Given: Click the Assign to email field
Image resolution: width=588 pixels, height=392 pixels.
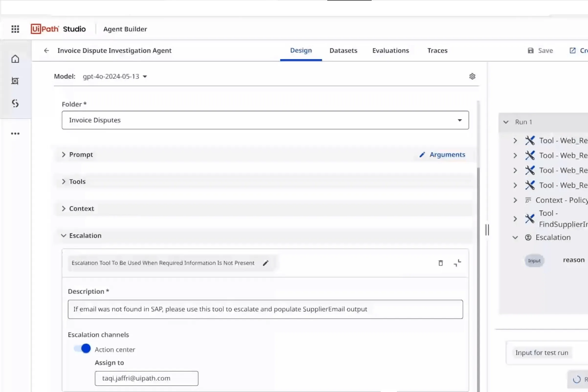Looking at the screenshot, I should coord(146,378).
